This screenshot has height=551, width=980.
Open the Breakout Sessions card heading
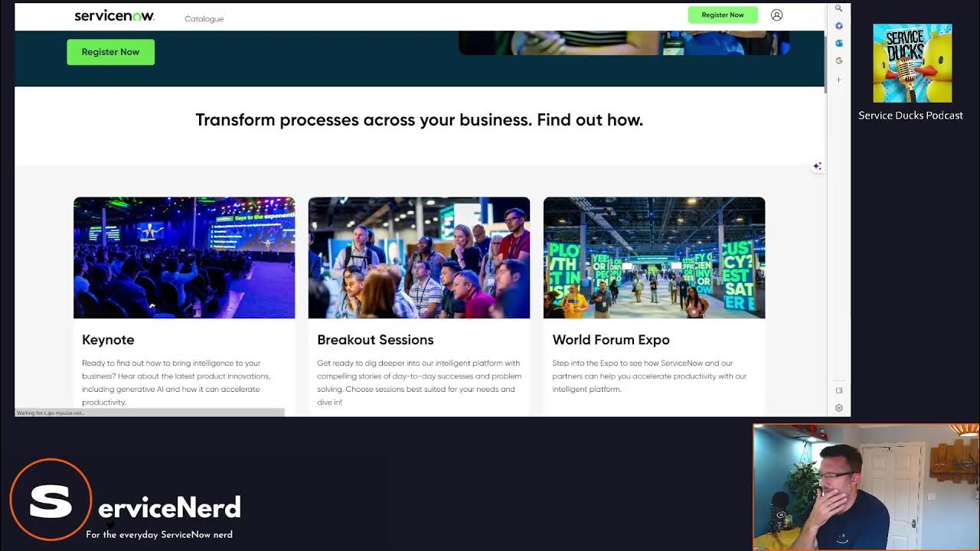point(375,340)
